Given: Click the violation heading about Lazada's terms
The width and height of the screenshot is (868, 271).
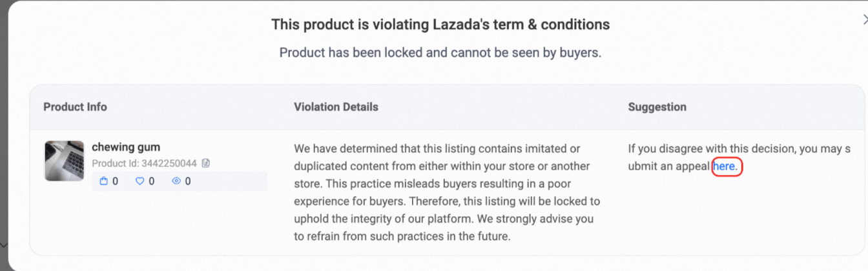Looking at the screenshot, I should click(x=440, y=25).
